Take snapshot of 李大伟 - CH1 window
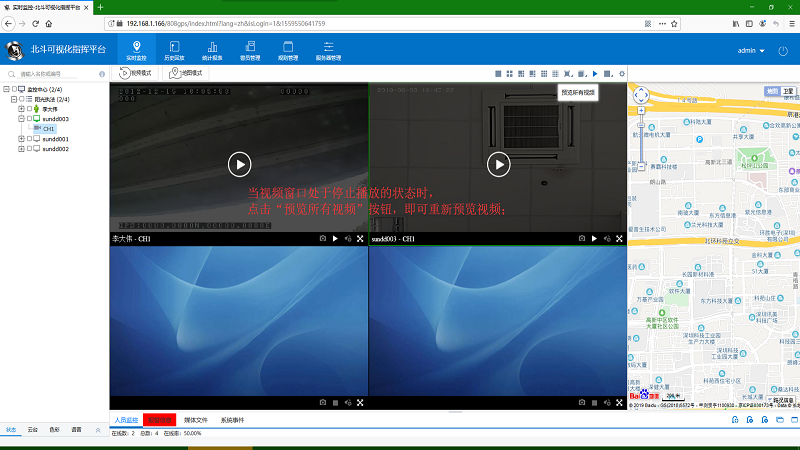Screen dimensions: 800x450 click(323, 238)
